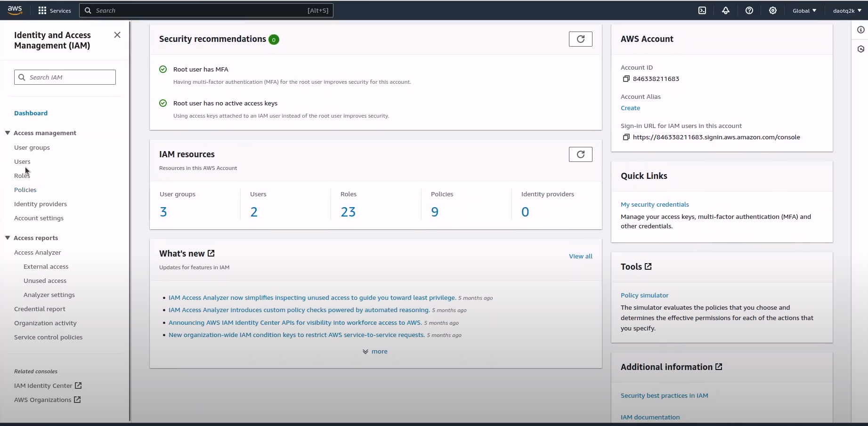Open IAM documentation link
This screenshot has width=868, height=426.
point(650,417)
